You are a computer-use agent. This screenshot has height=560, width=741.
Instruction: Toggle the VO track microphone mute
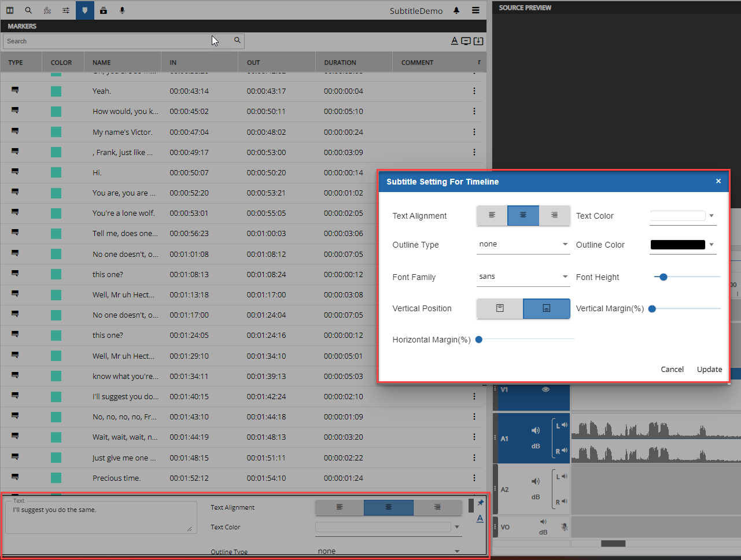(565, 527)
